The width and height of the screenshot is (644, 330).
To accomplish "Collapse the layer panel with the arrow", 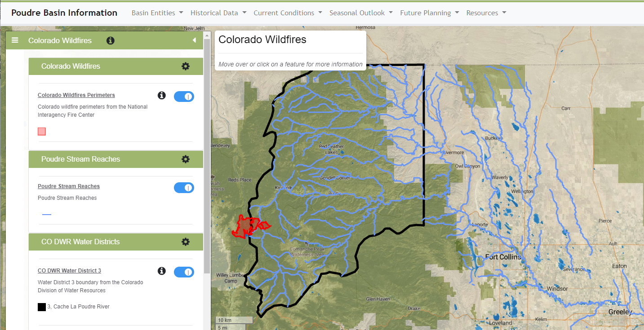I will [195, 40].
